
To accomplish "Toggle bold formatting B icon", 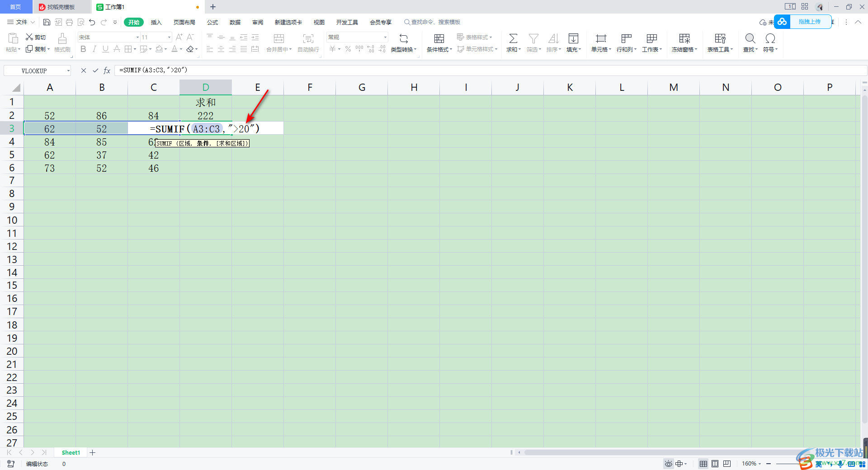I will pos(83,49).
